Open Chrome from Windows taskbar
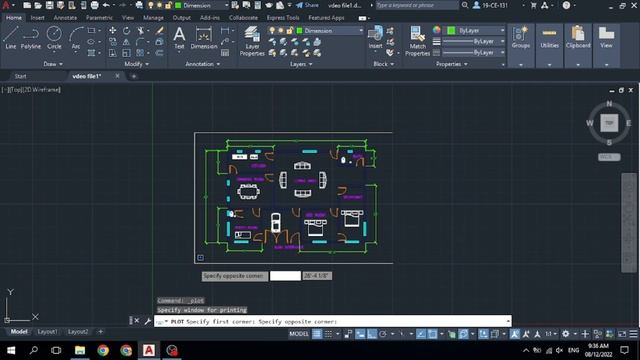The width and height of the screenshot is (640, 360). (x=103, y=350)
